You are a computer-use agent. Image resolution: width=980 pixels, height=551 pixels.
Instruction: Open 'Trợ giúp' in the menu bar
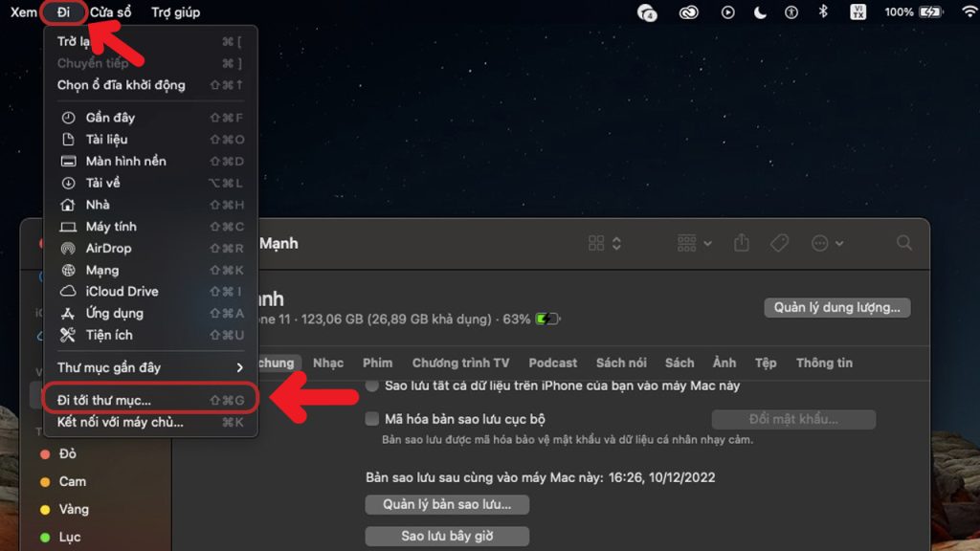pos(176,12)
